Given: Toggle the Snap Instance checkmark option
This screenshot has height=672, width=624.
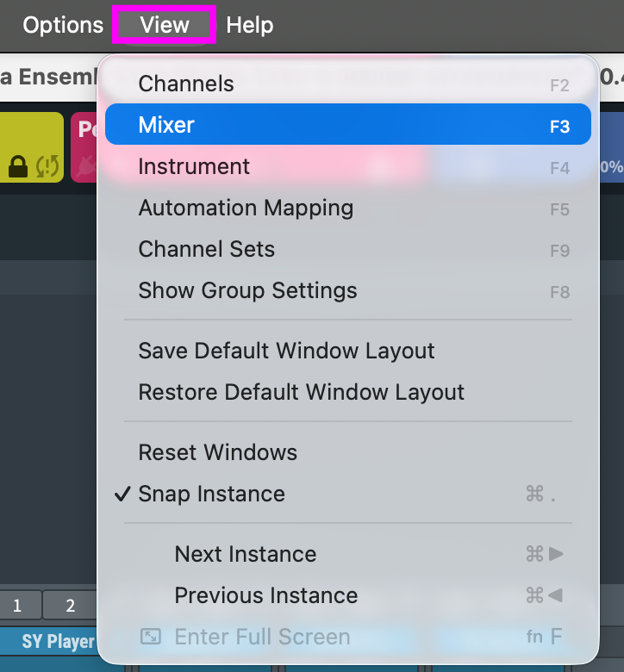Looking at the screenshot, I should pos(211,494).
